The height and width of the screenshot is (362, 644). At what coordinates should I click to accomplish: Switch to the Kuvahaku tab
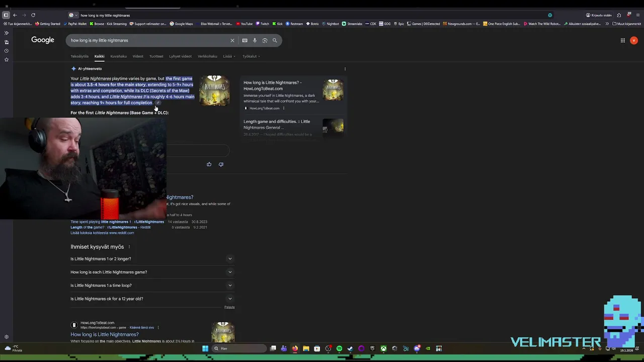click(x=119, y=56)
